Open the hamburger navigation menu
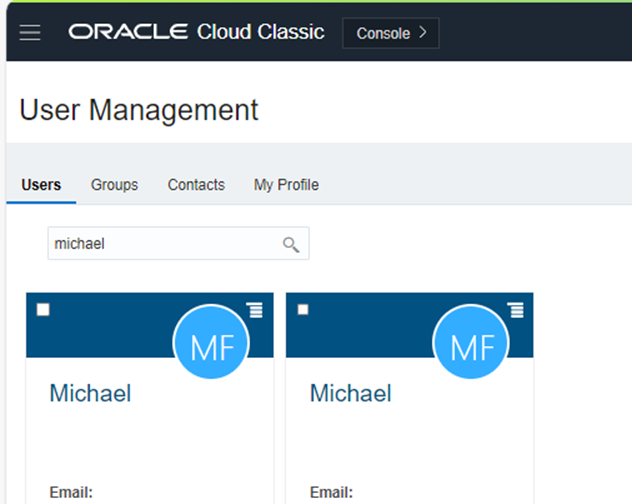632x504 pixels. [30, 33]
